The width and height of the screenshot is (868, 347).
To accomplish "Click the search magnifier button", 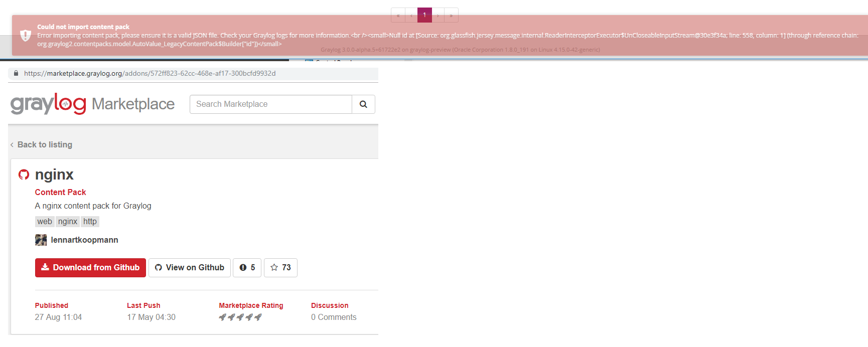I will (x=363, y=104).
